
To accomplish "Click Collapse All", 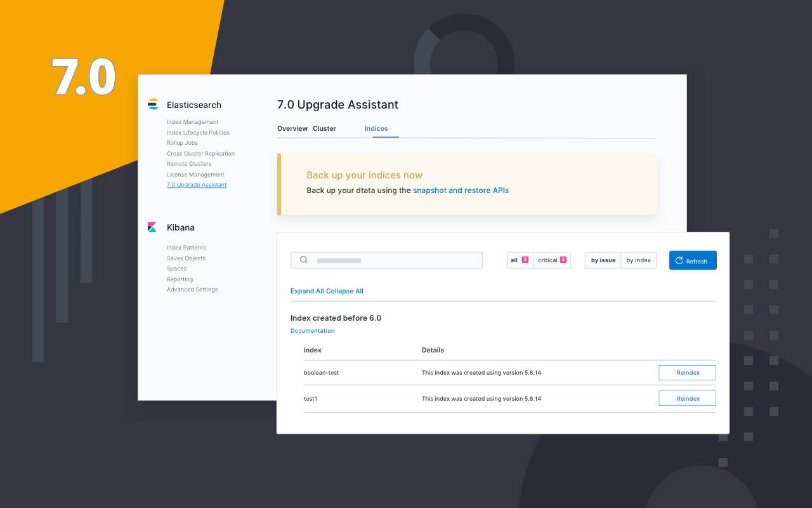I will (x=344, y=291).
